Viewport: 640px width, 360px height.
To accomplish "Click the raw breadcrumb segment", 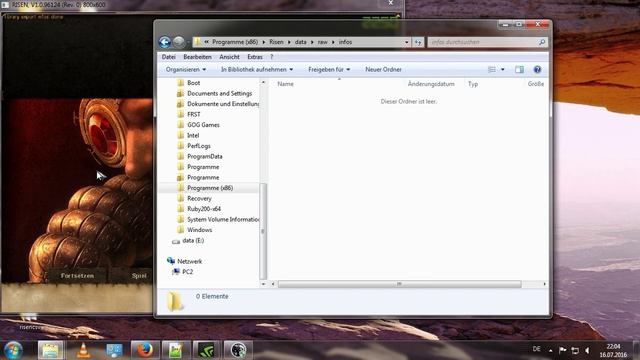I will pos(323,42).
